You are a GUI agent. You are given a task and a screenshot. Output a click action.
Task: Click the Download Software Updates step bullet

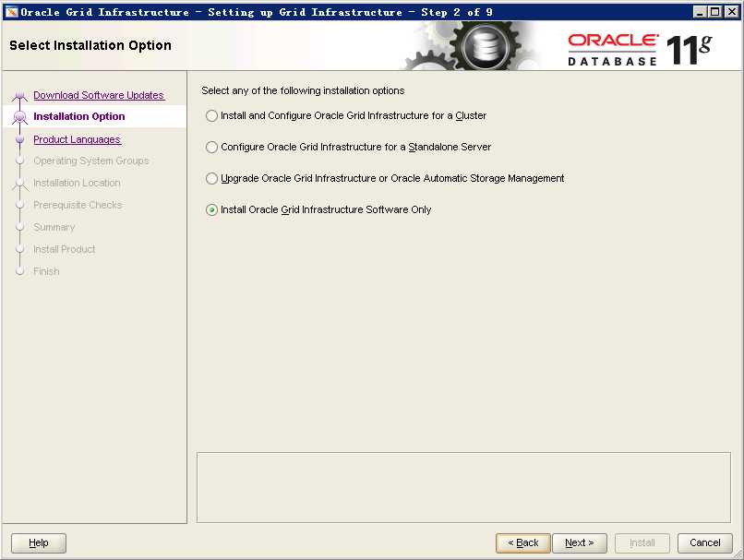[20, 97]
